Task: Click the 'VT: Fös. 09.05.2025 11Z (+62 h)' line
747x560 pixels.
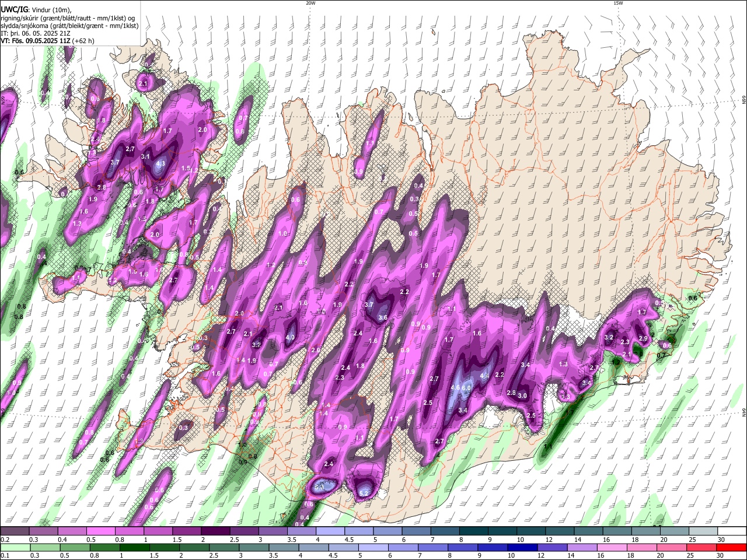Action: [x=47, y=41]
